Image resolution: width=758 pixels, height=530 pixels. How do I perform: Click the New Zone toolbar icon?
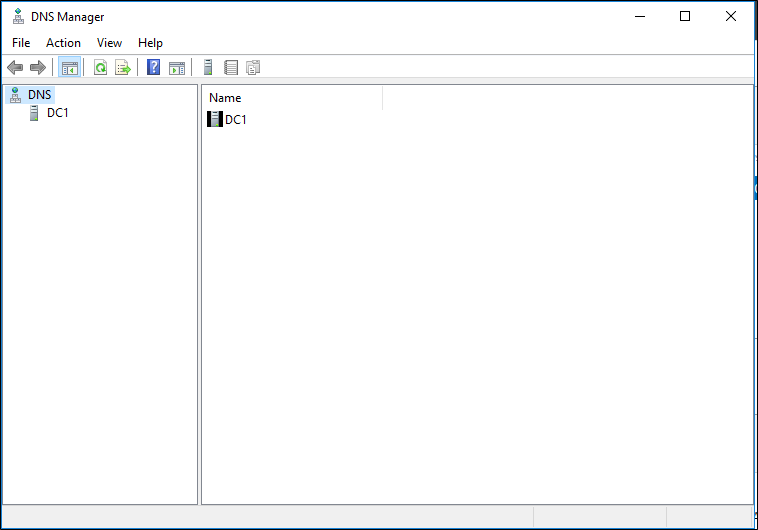[x=231, y=68]
